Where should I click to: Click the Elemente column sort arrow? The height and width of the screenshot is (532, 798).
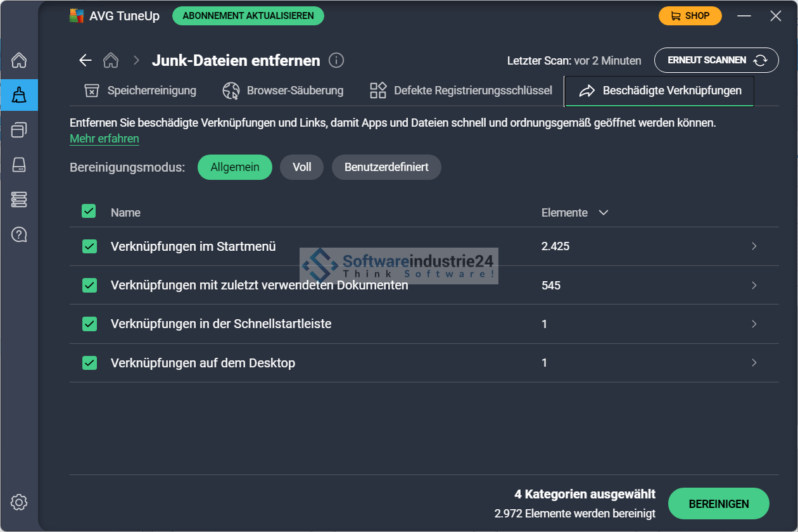(603, 213)
